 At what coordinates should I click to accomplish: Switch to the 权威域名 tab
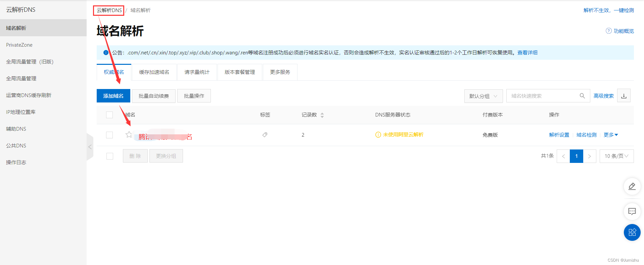[x=114, y=72]
